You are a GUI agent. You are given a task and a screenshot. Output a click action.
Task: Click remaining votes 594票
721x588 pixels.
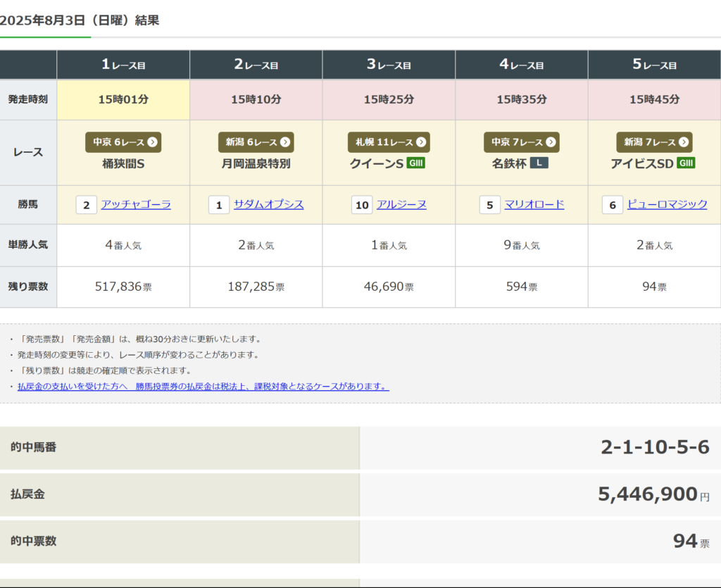(x=522, y=287)
